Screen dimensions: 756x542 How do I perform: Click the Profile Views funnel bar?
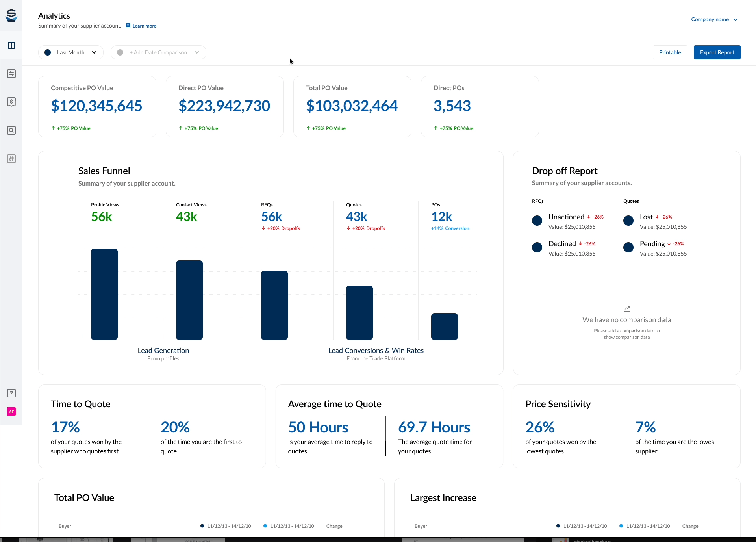coord(104,294)
